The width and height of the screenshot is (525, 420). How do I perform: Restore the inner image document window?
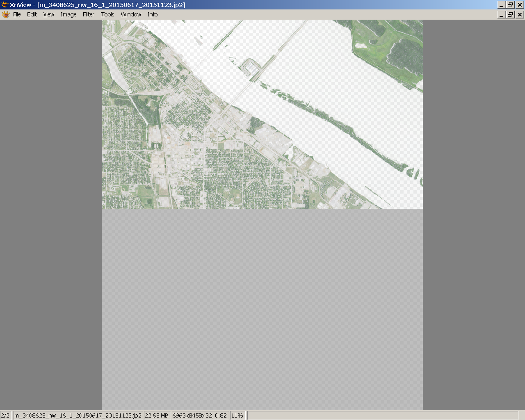[510, 14]
